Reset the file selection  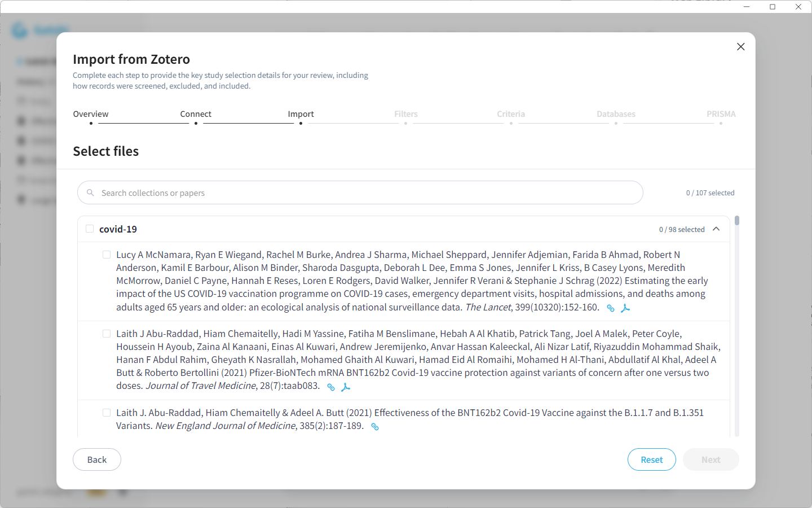(652, 459)
